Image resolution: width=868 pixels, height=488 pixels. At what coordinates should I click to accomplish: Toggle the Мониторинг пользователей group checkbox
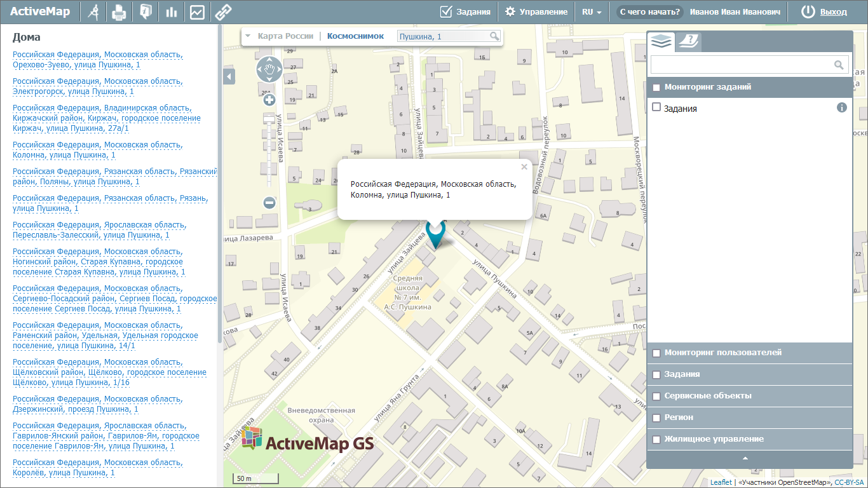[x=656, y=353]
